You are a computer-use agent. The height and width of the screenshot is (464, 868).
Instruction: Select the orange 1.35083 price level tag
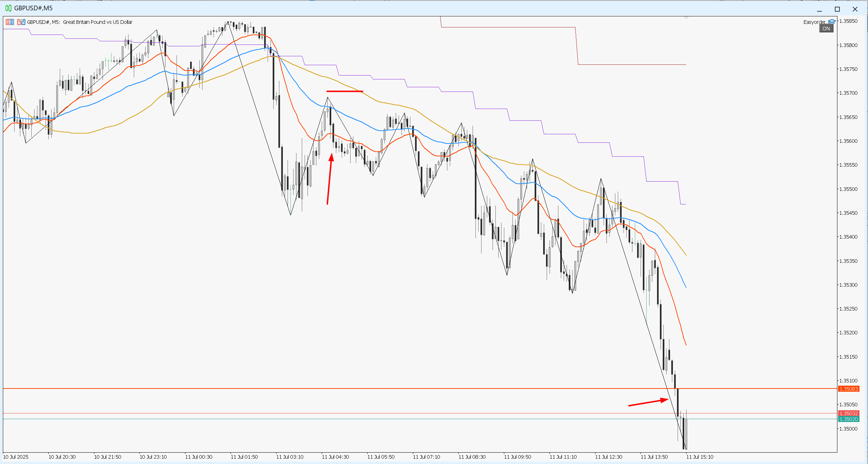point(849,389)
